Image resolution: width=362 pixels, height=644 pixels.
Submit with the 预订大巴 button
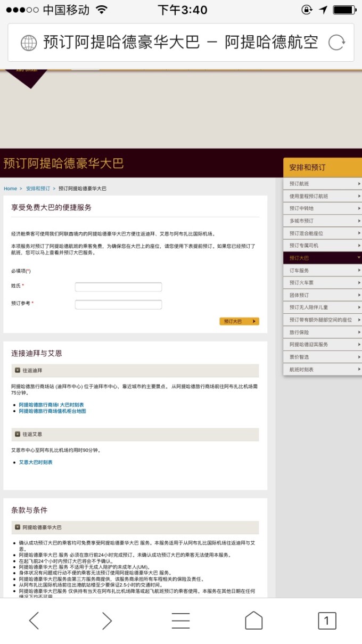click(x=239, y=321)
